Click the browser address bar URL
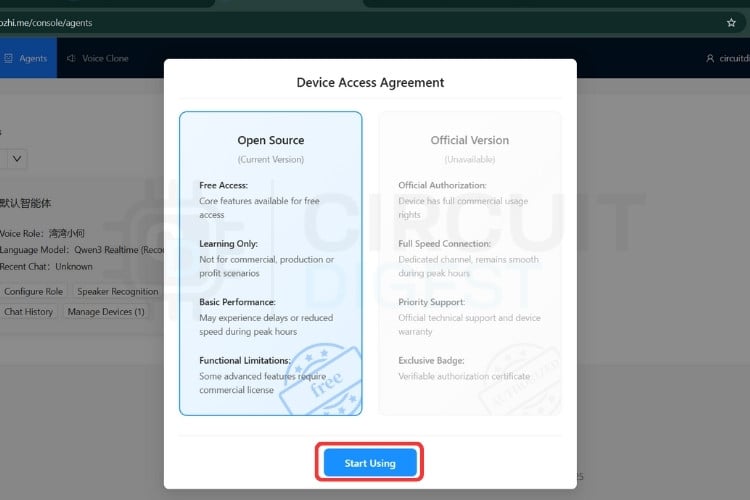 (46, 22)
